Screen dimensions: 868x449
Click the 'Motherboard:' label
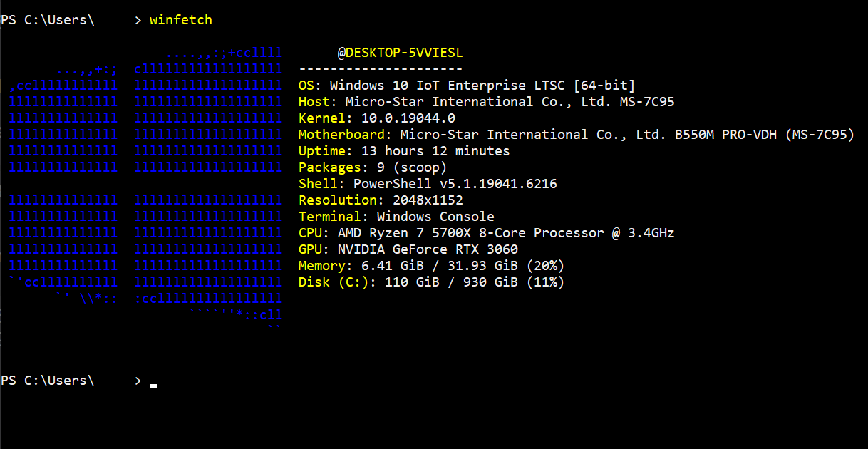pos(346,135)
